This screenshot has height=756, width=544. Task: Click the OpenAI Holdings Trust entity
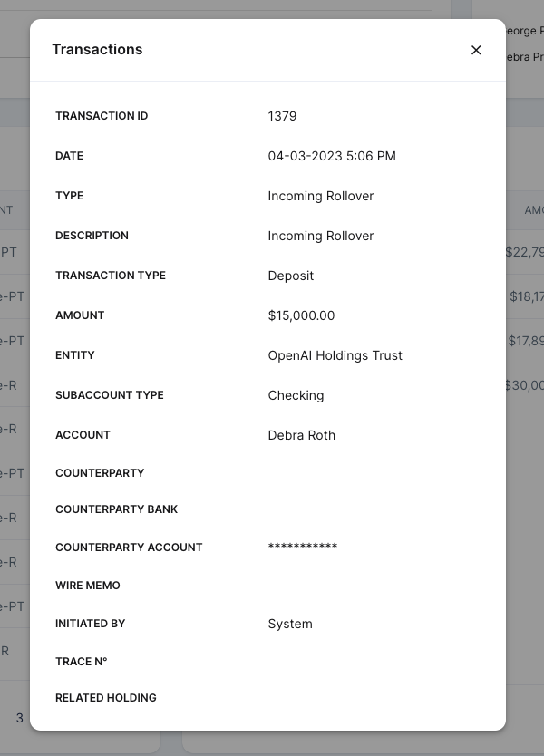click(x=335, y=355)
